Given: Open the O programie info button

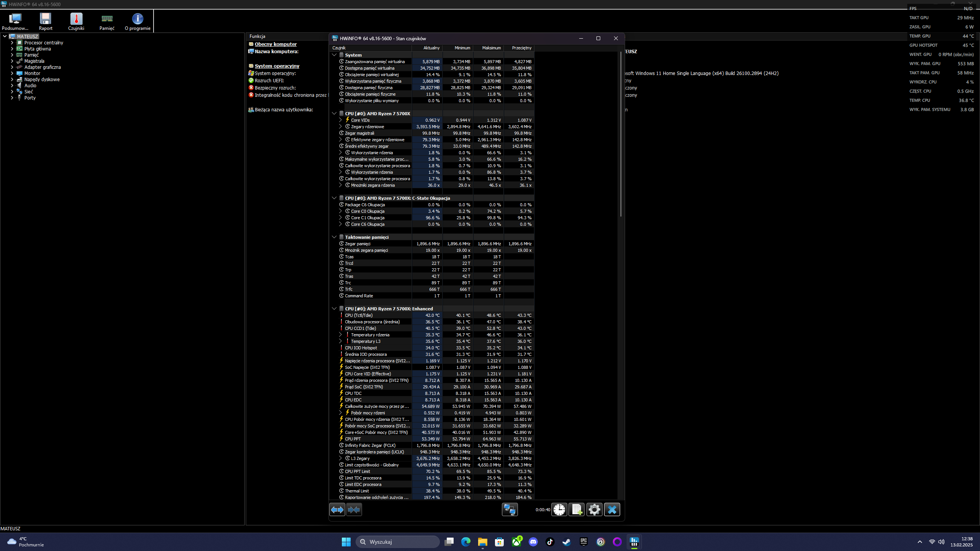Looking at the screenshot, I should click(x=137, y=21).
